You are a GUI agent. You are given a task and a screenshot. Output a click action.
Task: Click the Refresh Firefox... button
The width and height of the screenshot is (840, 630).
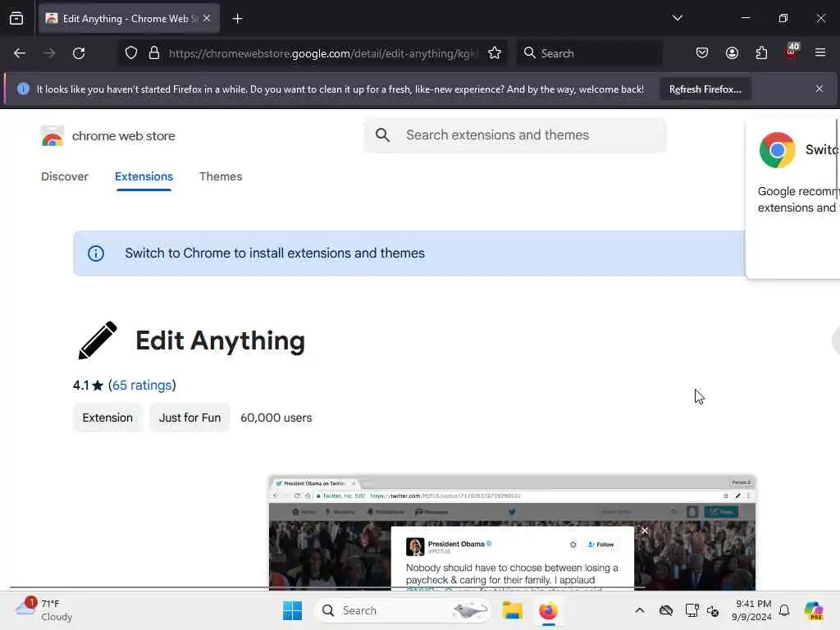[x=705, y=89]
